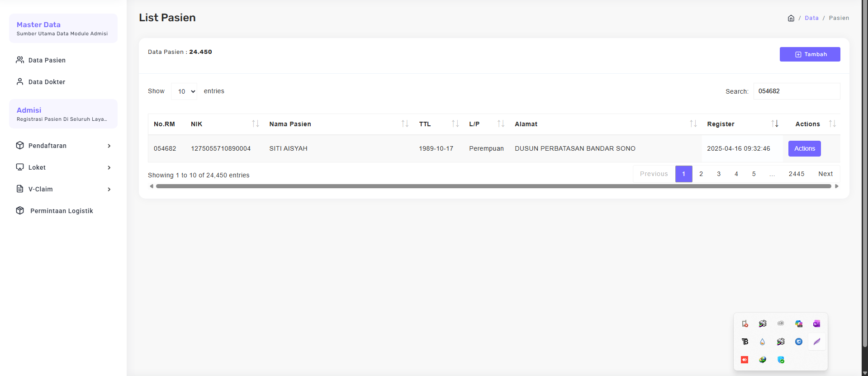This screenshot has width=868, height=376.
Task: Sort the table by the NIK column
Action: click(x=256, y=124)
